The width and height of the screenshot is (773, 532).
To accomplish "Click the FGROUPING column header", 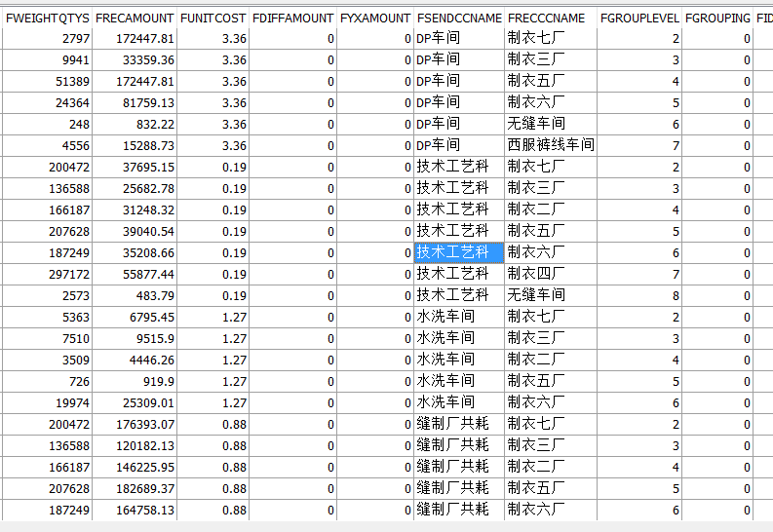I will click(717, 19).
